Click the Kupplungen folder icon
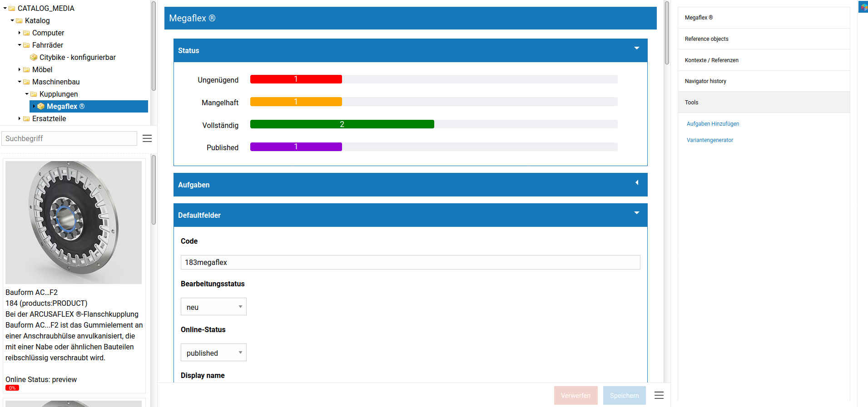This screenshot has height=407, width=868. 34,94
